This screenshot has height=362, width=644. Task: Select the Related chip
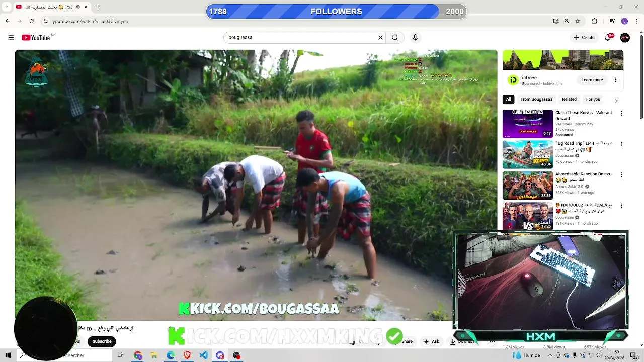pos(569,99)
